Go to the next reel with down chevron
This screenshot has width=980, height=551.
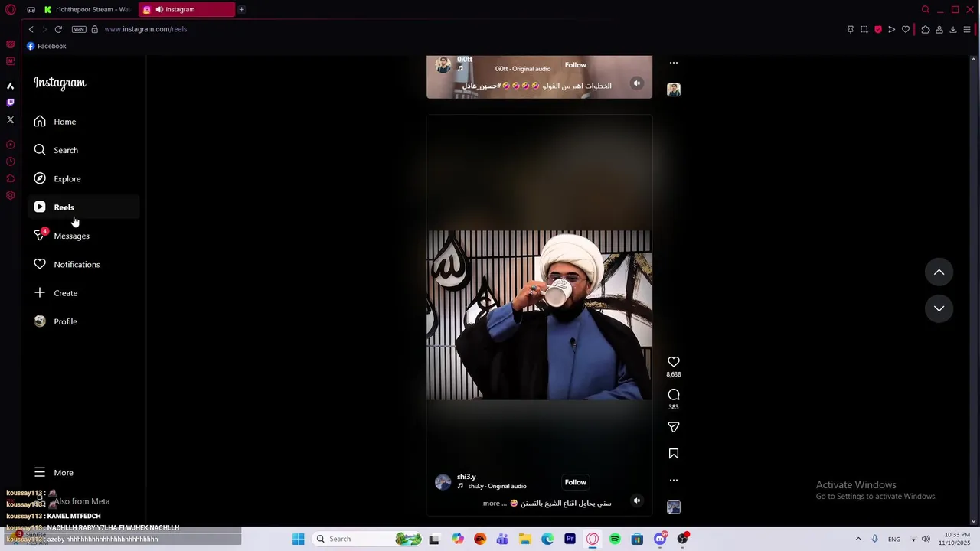tap(939, 308)
